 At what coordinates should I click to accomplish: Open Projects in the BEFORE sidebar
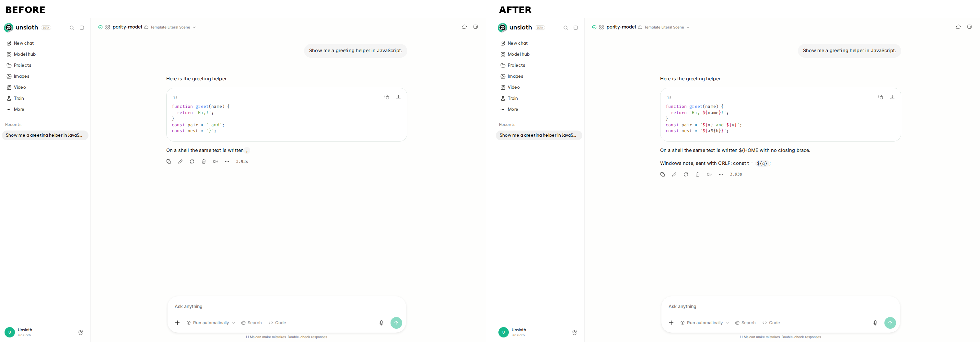(x=45, y=65)
